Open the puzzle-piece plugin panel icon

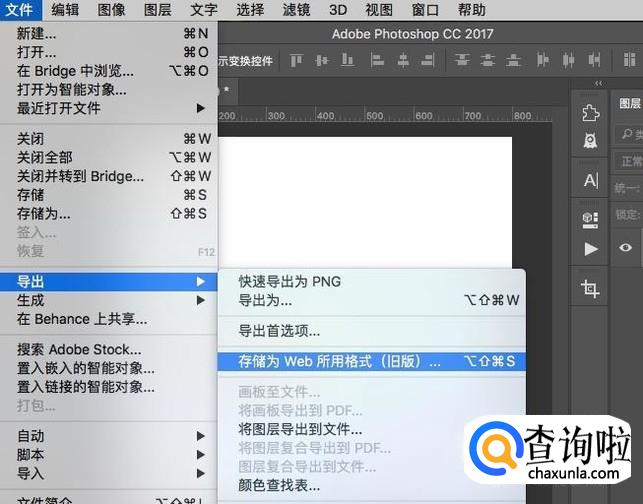pos(591,113)
